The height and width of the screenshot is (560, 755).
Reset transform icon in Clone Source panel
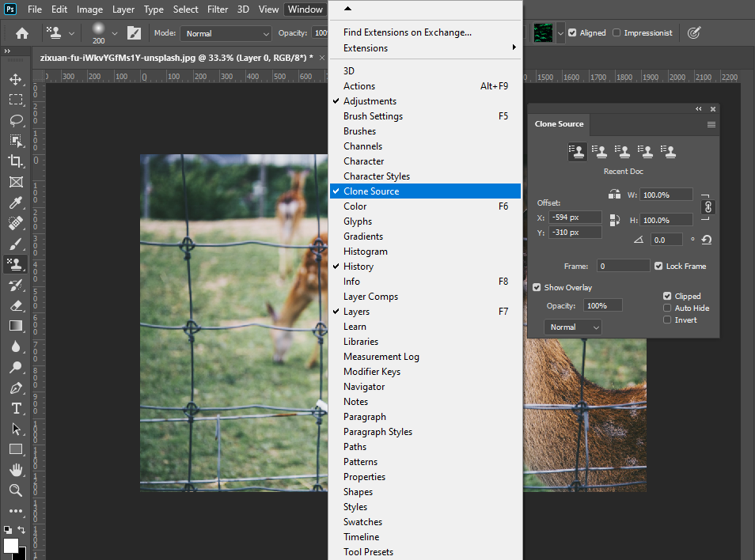(x=707, y=240)
